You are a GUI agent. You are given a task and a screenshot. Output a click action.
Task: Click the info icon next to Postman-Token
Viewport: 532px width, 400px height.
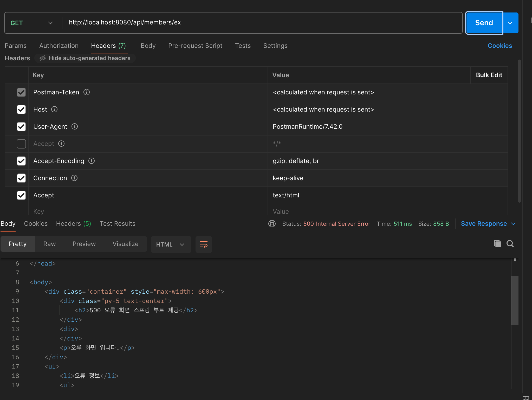tap(87, 92)
